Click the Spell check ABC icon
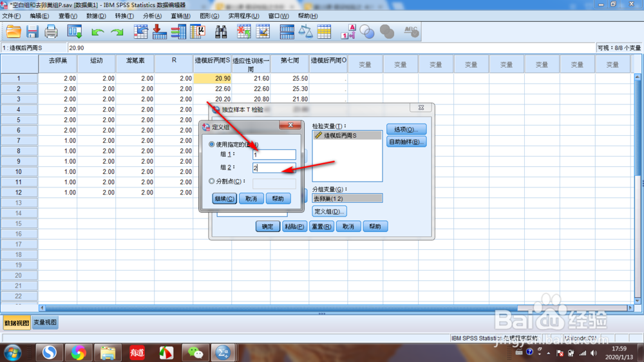The image size is (644, 362). point(411,32)
